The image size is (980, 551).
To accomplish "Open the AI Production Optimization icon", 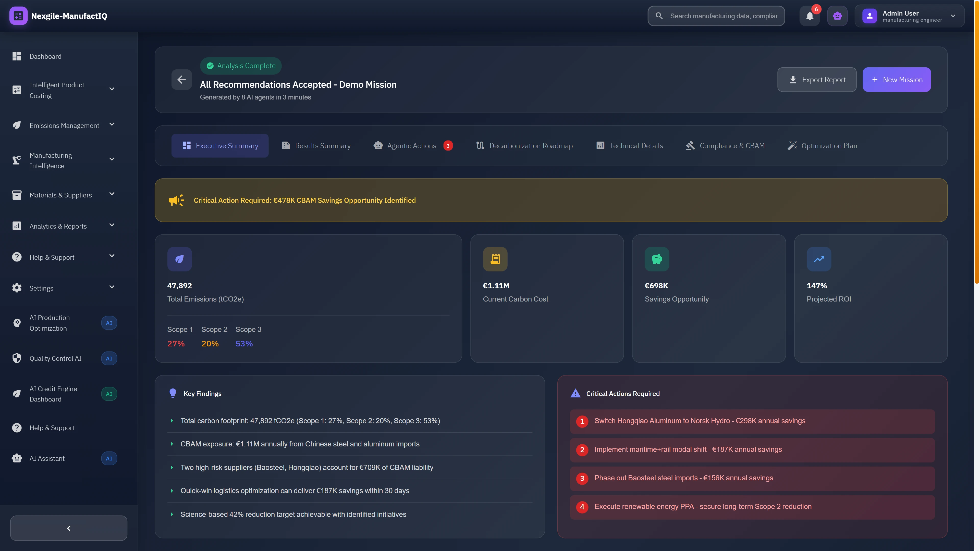I will pos(17,322).
